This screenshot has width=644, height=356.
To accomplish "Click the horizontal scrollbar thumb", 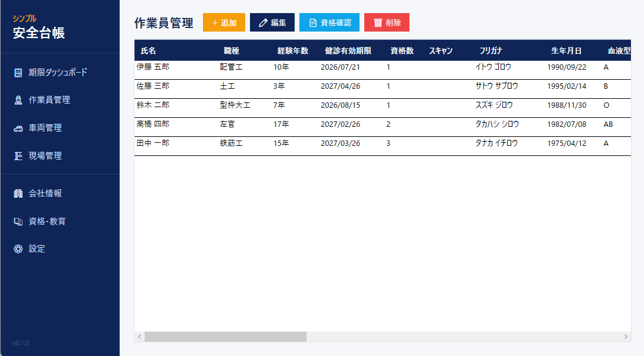I will (x=226, y=337).
